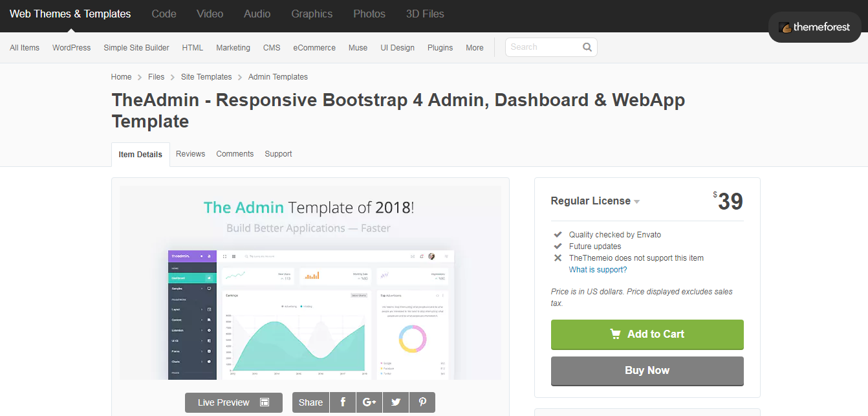The width and height of the screenshot is (868, 416).
Task: Click the ThemeForest logo badge
Action: coord(815,28)
